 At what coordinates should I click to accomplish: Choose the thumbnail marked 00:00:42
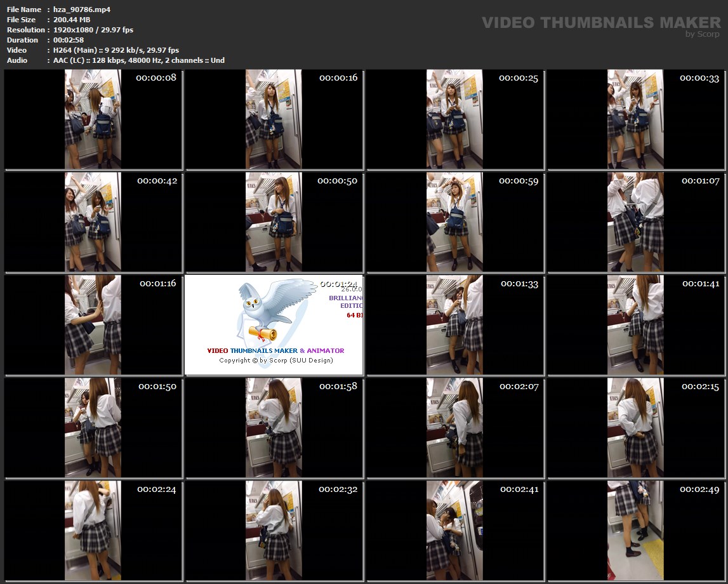click(93, 222)
